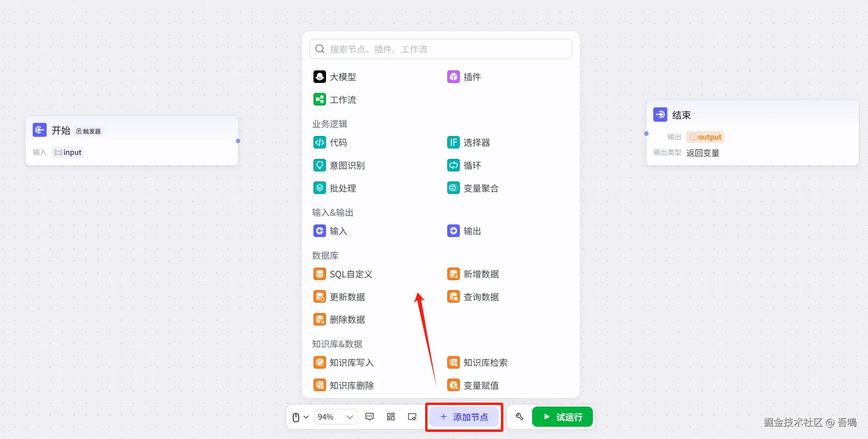Open the 94% zoom level dropdown
Viewport: 868px width, 439px height.
[x=336, y=417]
